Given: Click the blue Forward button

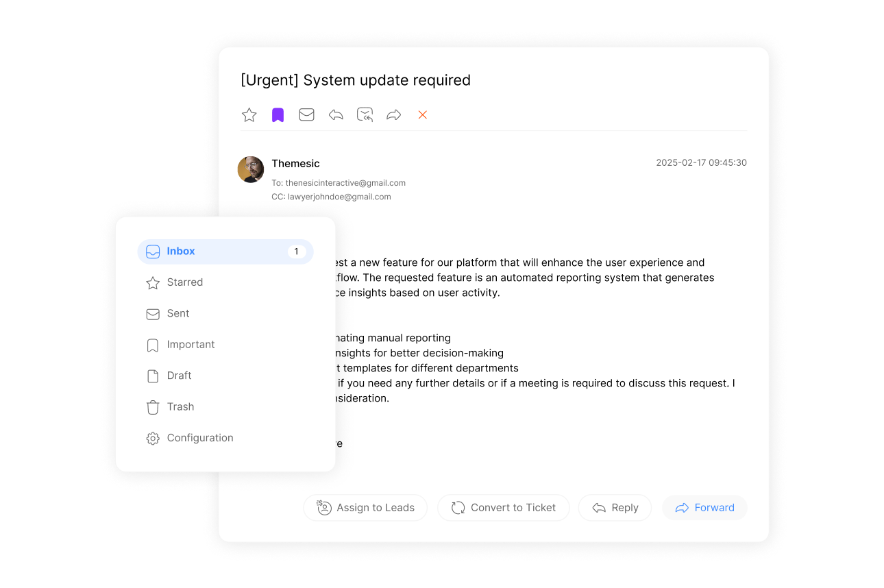Looking at the screenshot, I should [704, 508].
